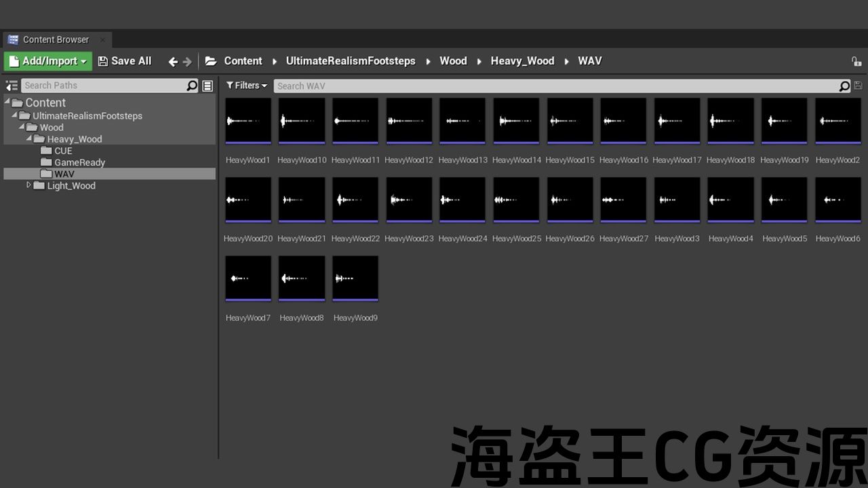Click the magnifier in Search Paths field
This screenshot has width=868, height=488.
tap(192, 86)
